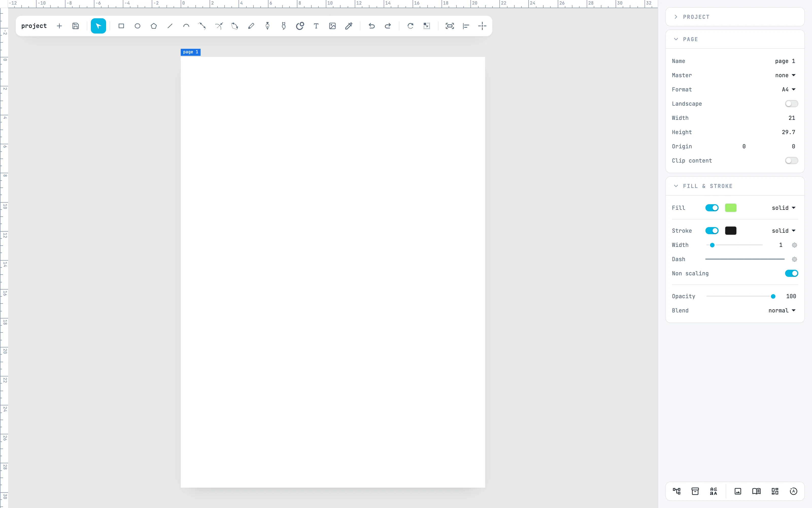The height and width of the screenshot is (508, 812).
Task: Edit the page Name field
Action: 785,61
